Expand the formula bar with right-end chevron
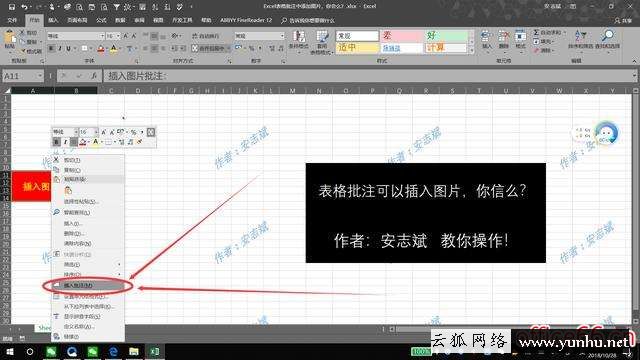Screen dimensions: 640x360 click(x=634, y=76)
